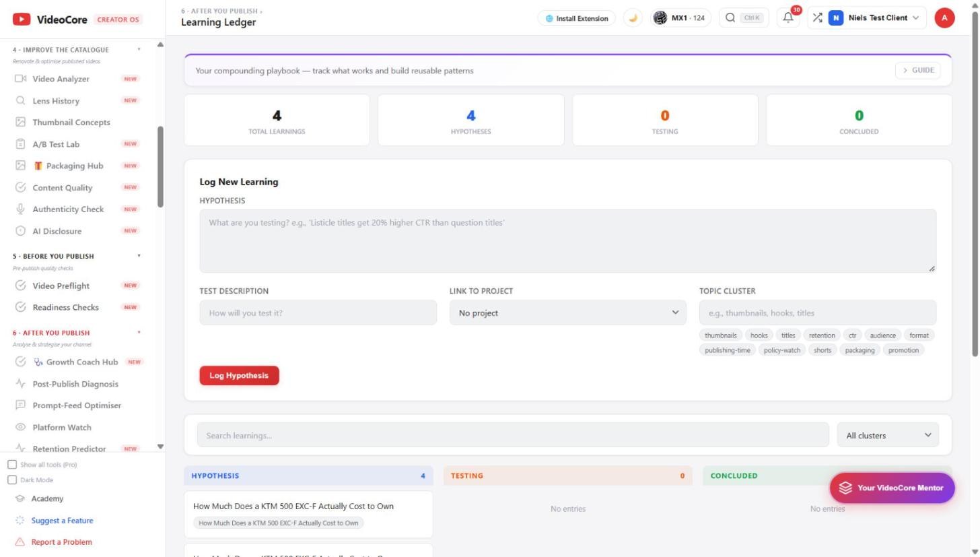
Task: Click the Search learnings field
Action: click(513, 435)
